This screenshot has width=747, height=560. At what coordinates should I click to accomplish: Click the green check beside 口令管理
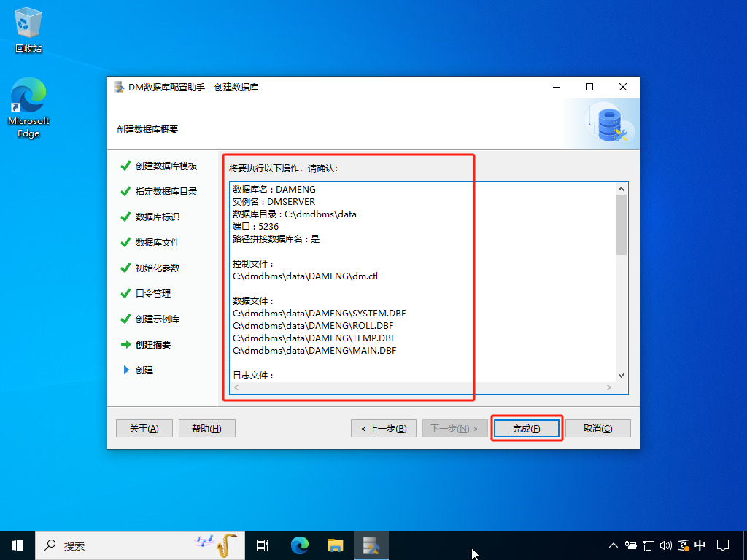(125, 293)
